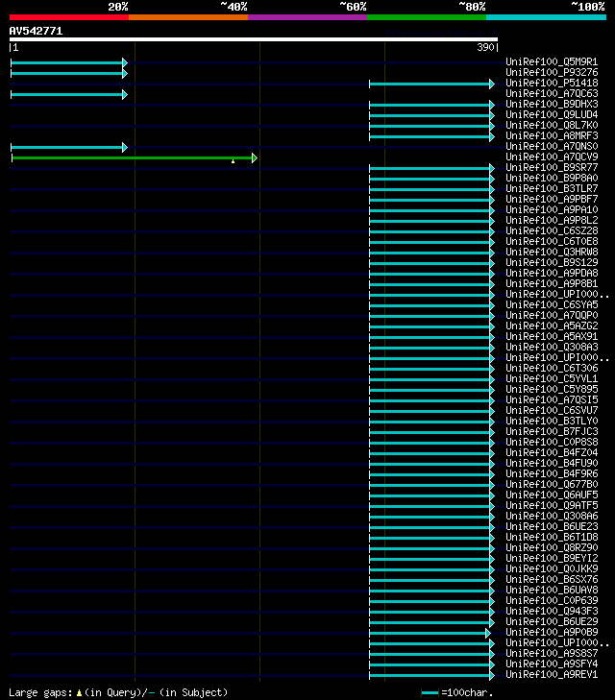615x700 pixels.
Task: Click the label UniRef100_A9P0B9
Action: (552, 632)
